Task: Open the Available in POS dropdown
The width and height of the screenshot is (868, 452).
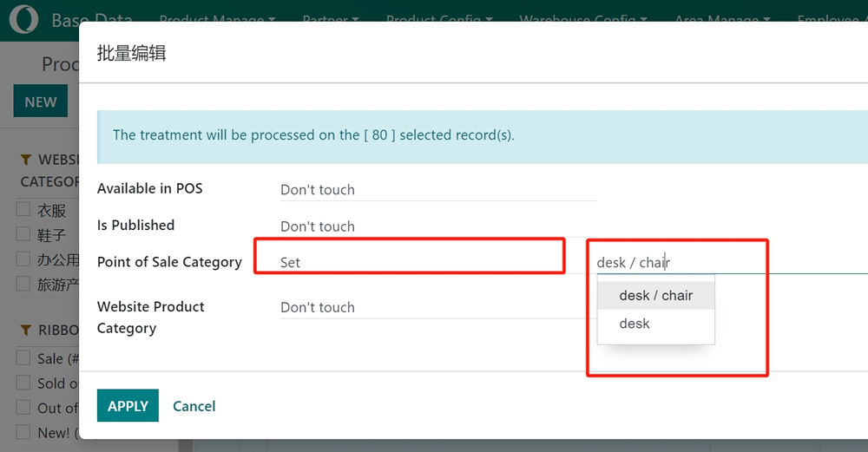Action: pyautogui.click(x=437, y=190)
